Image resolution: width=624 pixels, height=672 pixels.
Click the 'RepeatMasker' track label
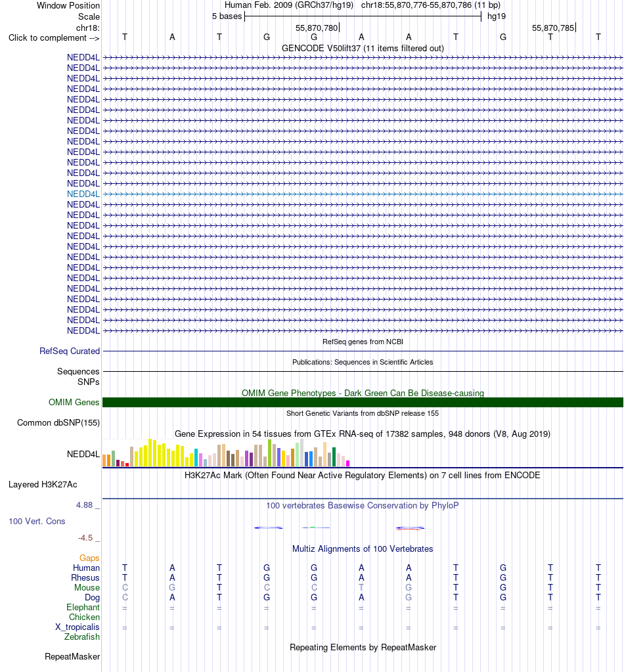pos(72,657)
